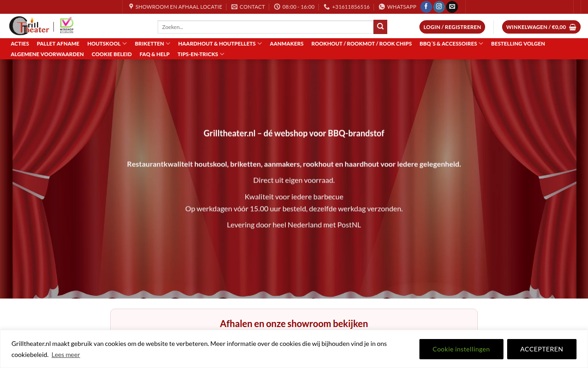Click the Grill Theater logo
Screen dimensions: 588x368
pos(29,26)
